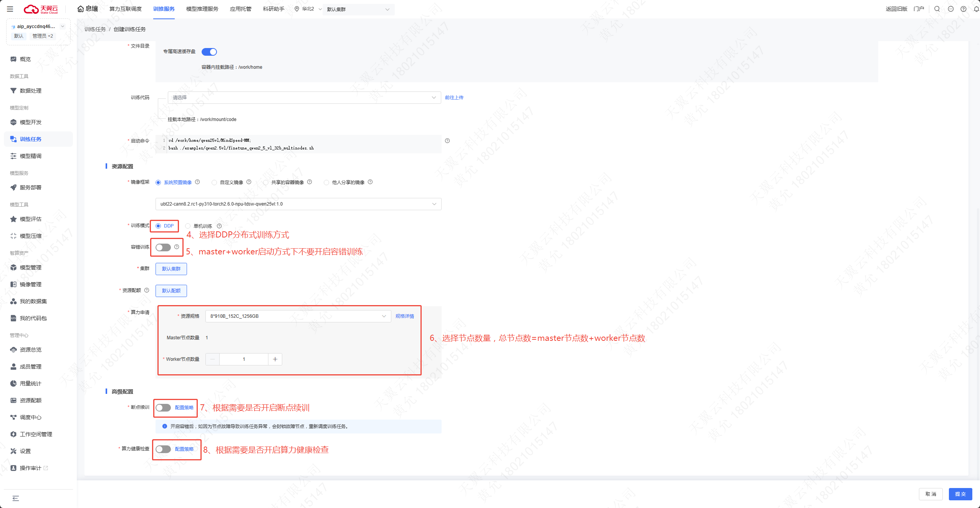Select the 单机训练 radio button
The height and width of the screenshot is (508, 980).
click(x=188, y=226)
